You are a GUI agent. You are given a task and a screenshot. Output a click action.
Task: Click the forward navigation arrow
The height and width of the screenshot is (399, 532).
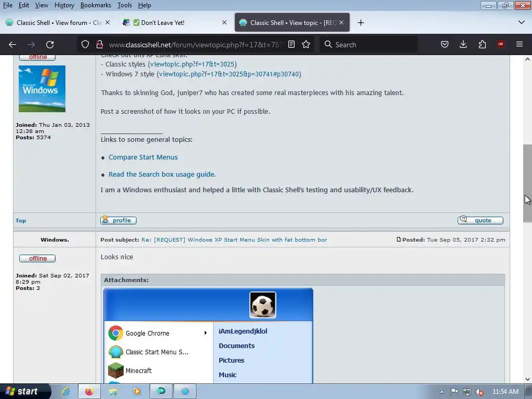click(x=31, y=45)
